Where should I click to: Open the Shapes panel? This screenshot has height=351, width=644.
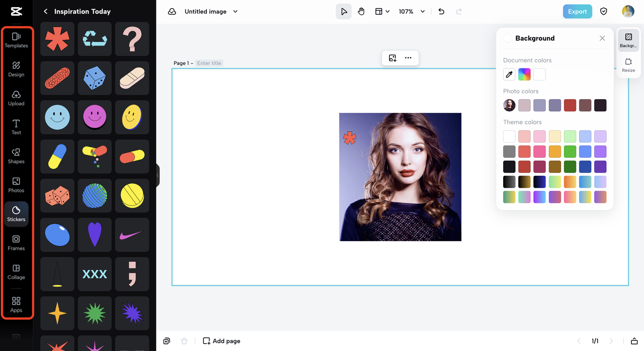[16, 156]
